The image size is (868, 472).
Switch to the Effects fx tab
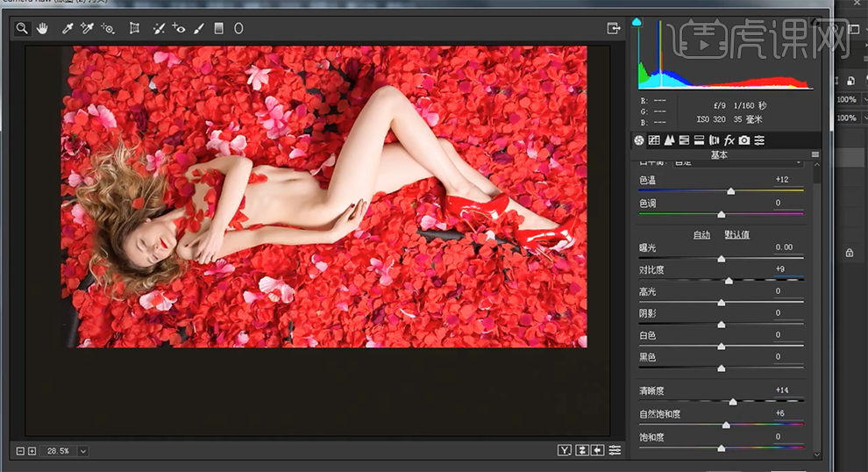729,140
